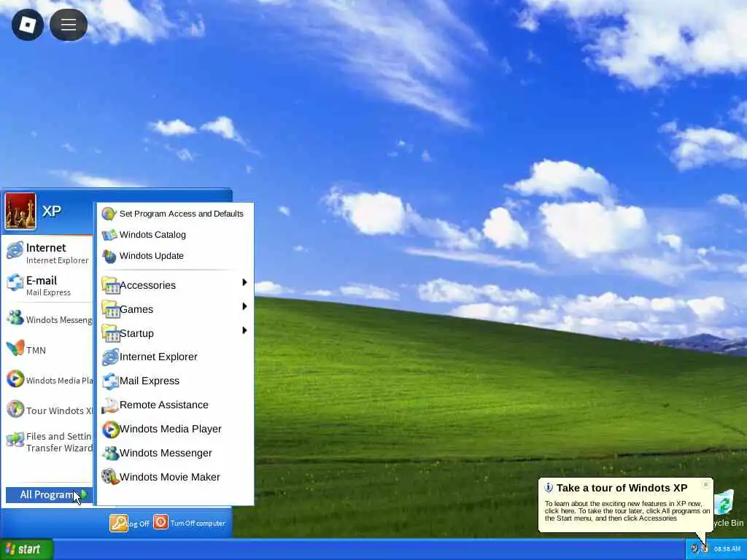Click the info icon in the tour balloon
747x560 pixels.
pos(549,488)
